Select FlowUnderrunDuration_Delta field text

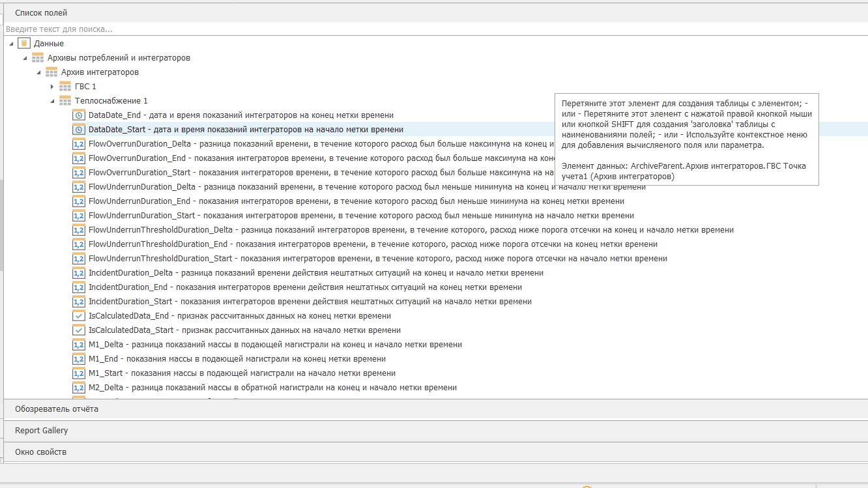368,186
